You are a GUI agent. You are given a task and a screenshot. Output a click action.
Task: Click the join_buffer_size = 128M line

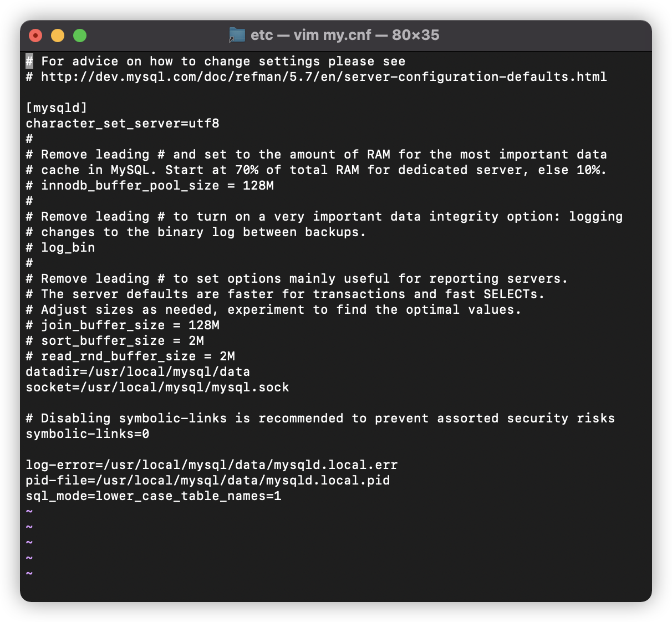pyautogui.click(x=123, y=325)
